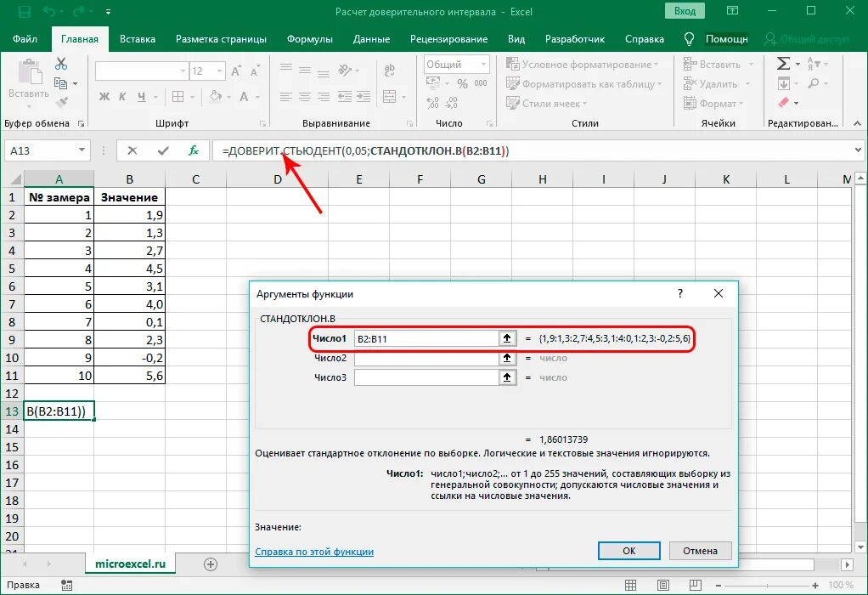Switch to Page Layout view icon
The width and height of the screenshot is (868, 595).
[662, 585]
